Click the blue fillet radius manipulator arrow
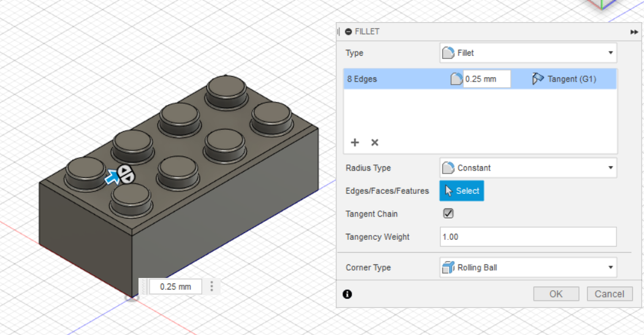Screen dimensions: 644x335 112,177
